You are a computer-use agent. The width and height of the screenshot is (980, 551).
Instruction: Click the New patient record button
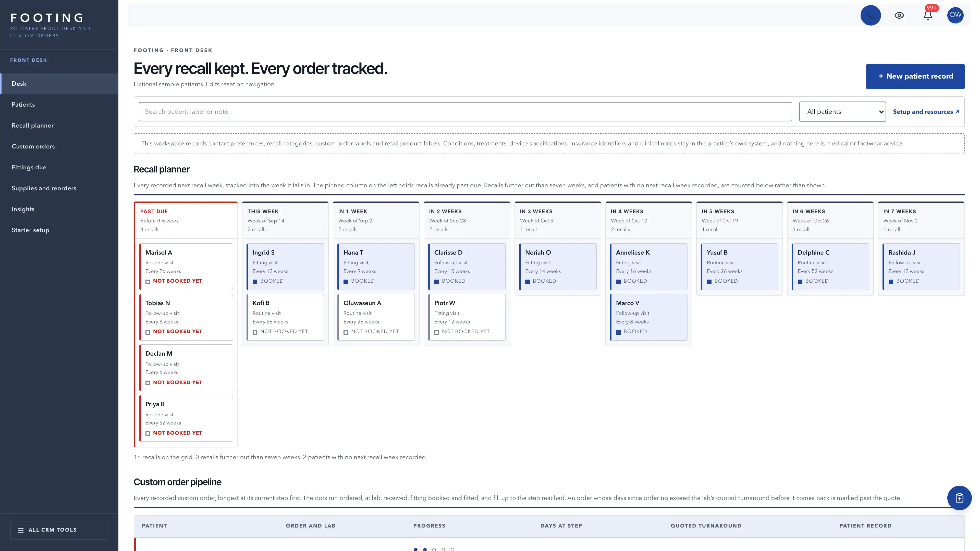click(x=915, y=77)
